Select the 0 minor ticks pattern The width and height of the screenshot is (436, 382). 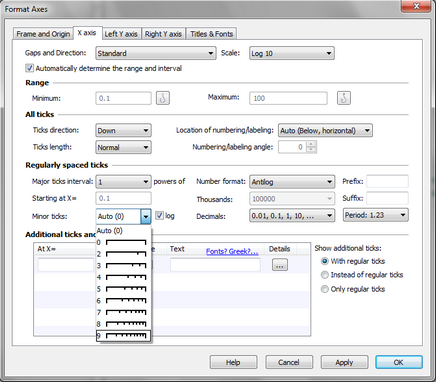click(123, 242)
